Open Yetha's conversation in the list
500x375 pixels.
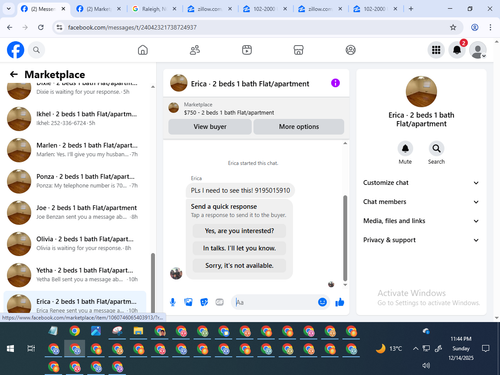(75, 275)
